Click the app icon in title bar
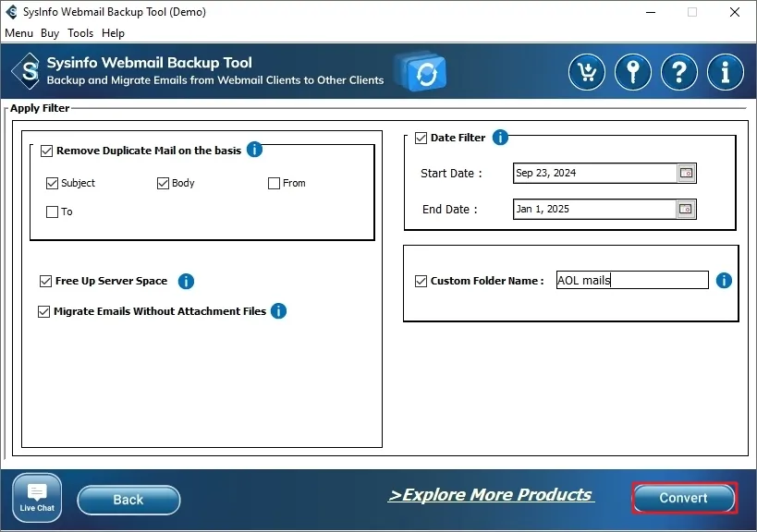This screenshot has height=532, width=757. tap(12, 12)
